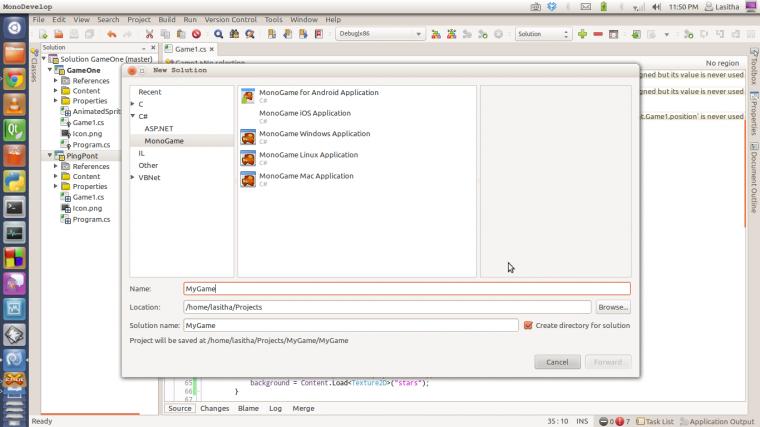Click the first Build solution toolbar icon
The image size is (760, 427).
click(436, 34)
